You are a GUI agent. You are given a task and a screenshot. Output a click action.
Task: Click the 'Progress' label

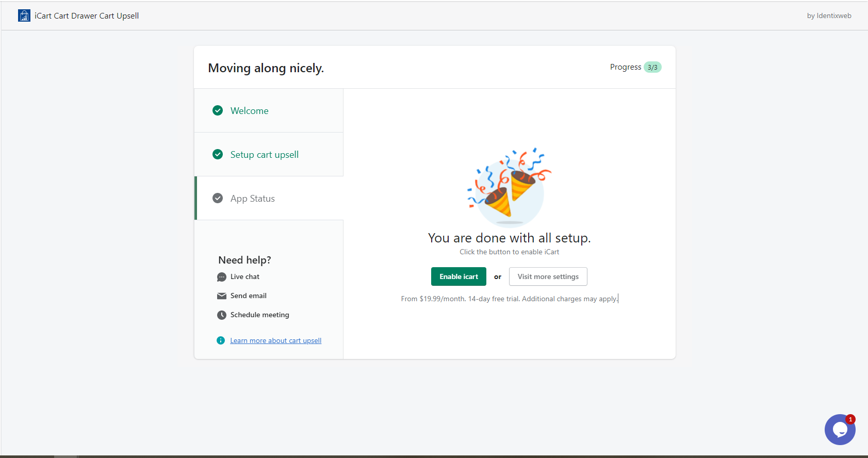pyautogui.click(x=626, y=67)
